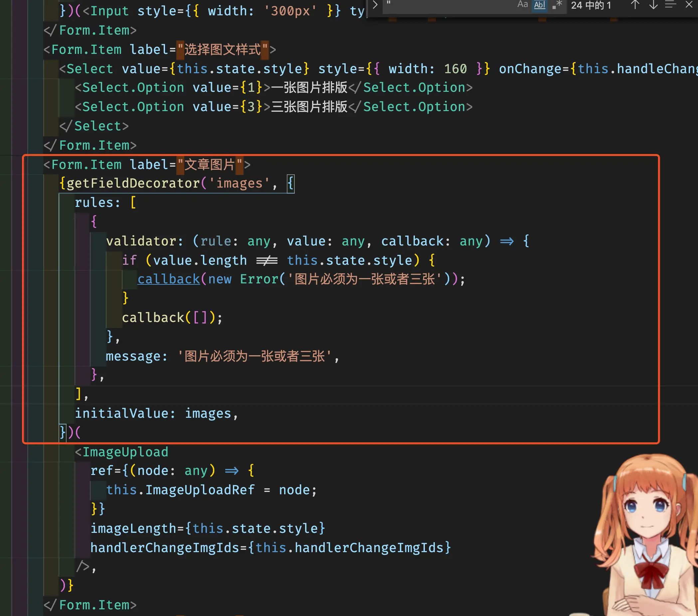Click the validator property name

coord(141,241)
